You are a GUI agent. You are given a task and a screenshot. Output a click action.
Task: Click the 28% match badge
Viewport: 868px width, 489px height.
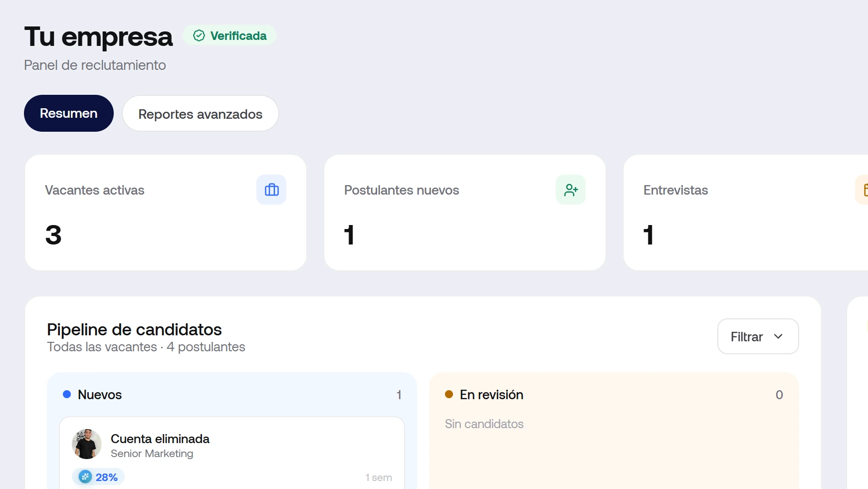(98, 477)
